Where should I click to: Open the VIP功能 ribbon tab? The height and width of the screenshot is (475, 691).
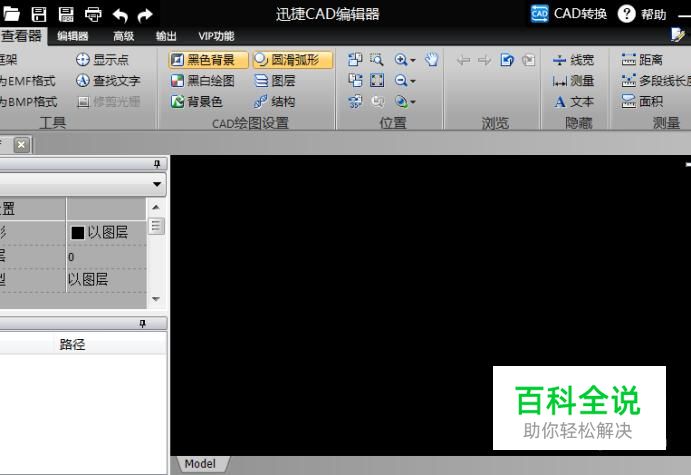pos(216,37)
